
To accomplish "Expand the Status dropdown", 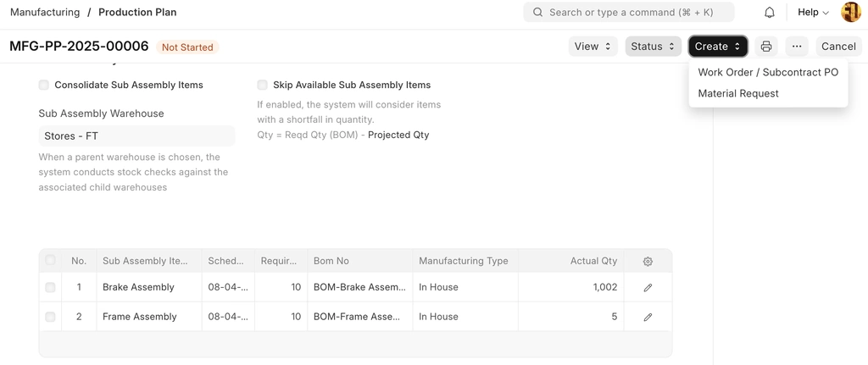I will pyautogui.click(x=653, y=47).
